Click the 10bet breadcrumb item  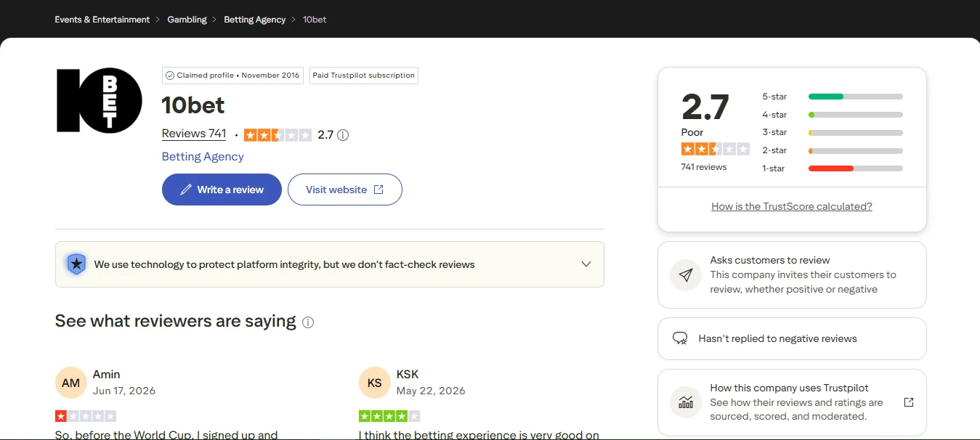pos(315,20)
